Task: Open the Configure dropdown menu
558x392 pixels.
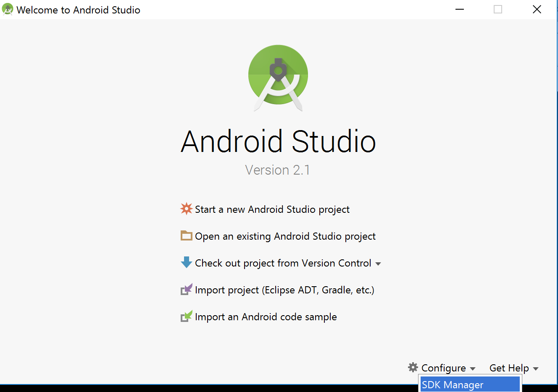Action: (443, 368)
